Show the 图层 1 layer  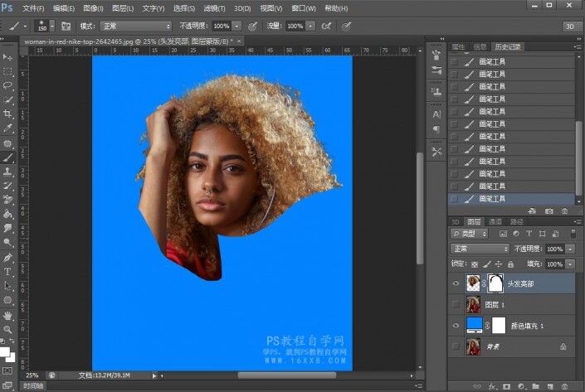click(x=456, y=304)
